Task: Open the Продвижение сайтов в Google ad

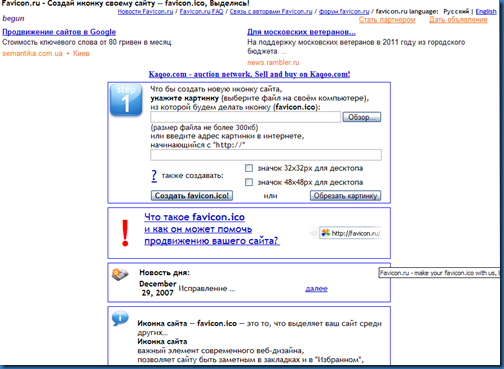Action: coord(59,32)
